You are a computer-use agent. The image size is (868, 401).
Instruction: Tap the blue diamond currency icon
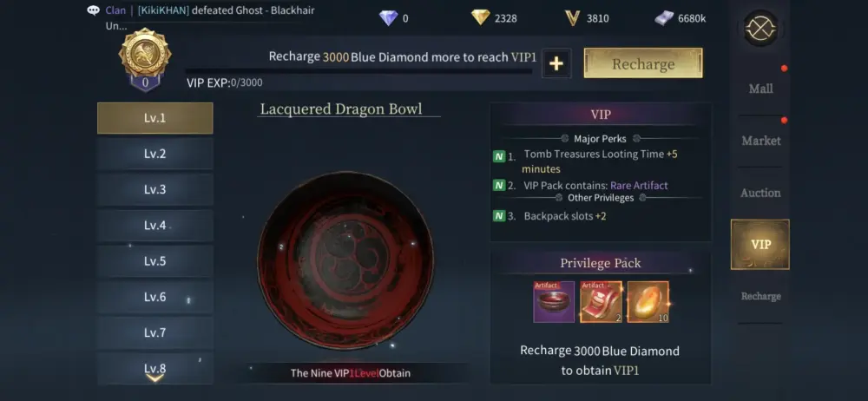coord(389,18)
